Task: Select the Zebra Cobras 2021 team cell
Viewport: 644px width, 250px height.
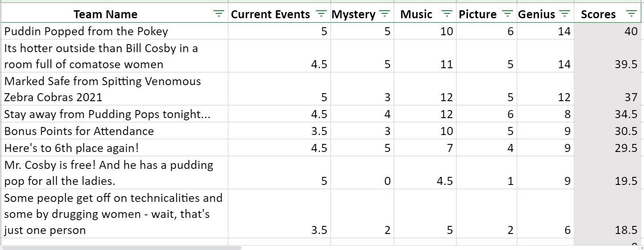Action: (x=115, y=89)
